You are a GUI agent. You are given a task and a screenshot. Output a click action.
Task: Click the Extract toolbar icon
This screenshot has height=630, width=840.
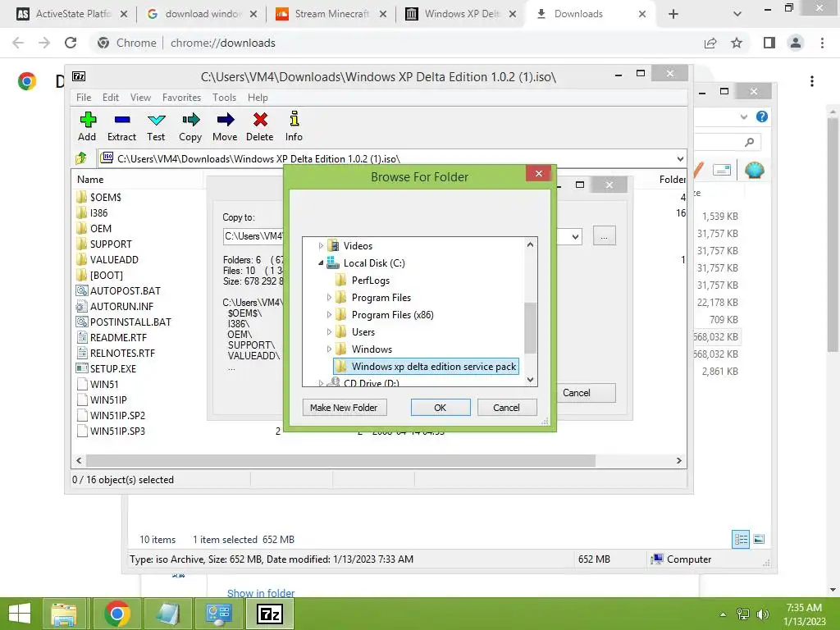click(x=121, y=126)
